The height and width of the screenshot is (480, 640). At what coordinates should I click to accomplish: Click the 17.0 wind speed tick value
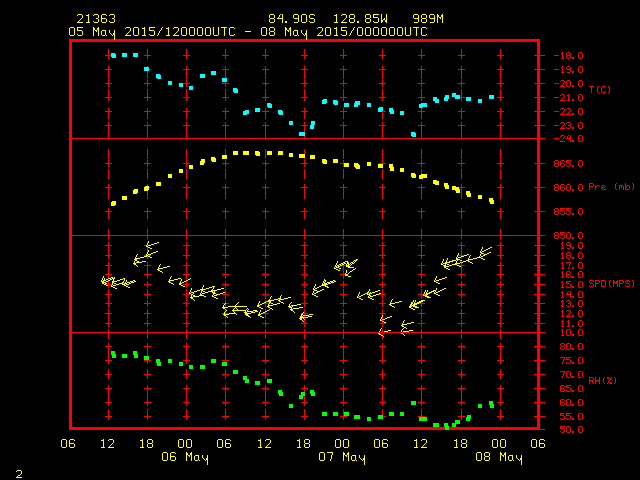tap(571, 266)
